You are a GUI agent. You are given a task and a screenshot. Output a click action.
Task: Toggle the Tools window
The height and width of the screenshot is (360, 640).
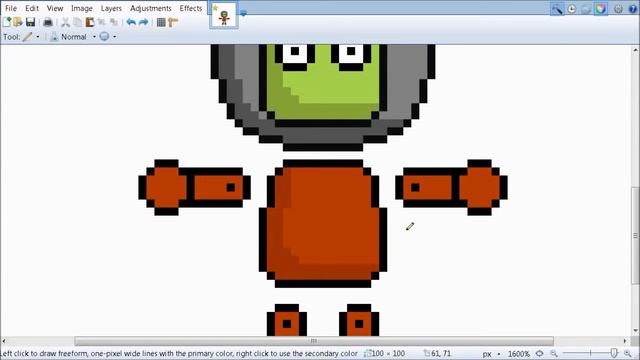click(x=557, y=9)
